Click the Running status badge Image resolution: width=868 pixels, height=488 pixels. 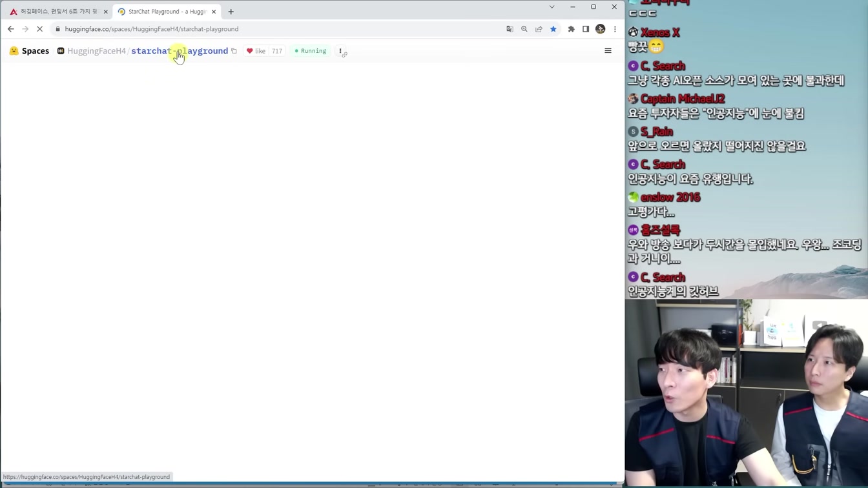tap(311, 51)
